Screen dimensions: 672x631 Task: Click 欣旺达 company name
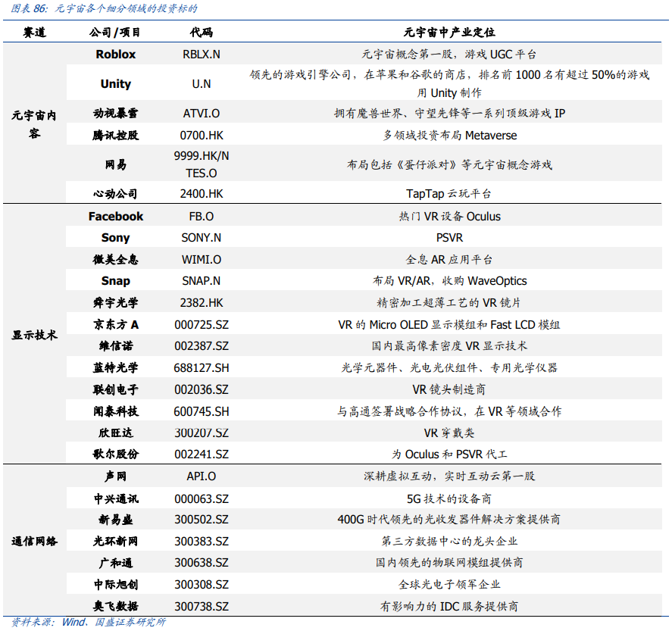115,433
